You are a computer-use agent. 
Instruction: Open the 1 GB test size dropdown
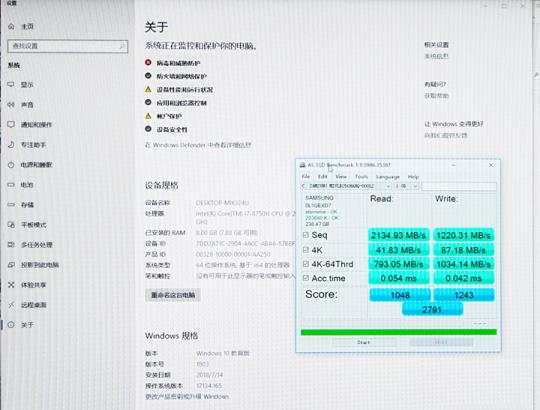point(406,186)
